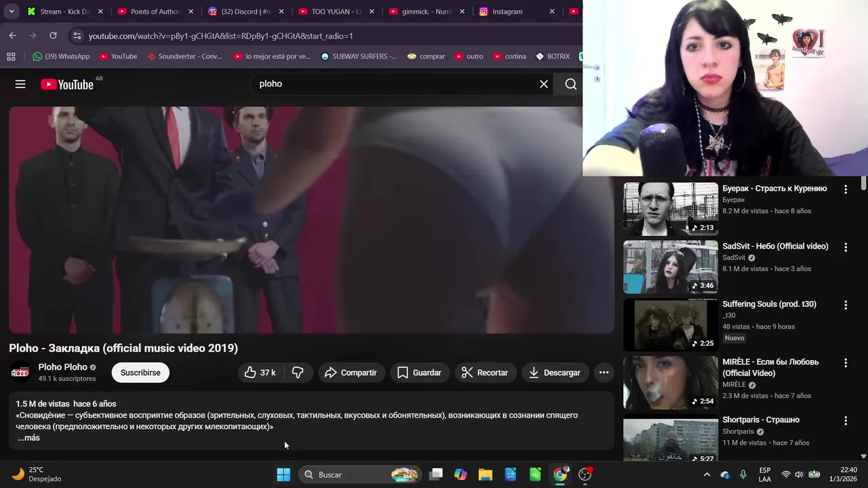Open Copilot from the taskbar
The width and height of the screenshot is (868, 488).
460,474
